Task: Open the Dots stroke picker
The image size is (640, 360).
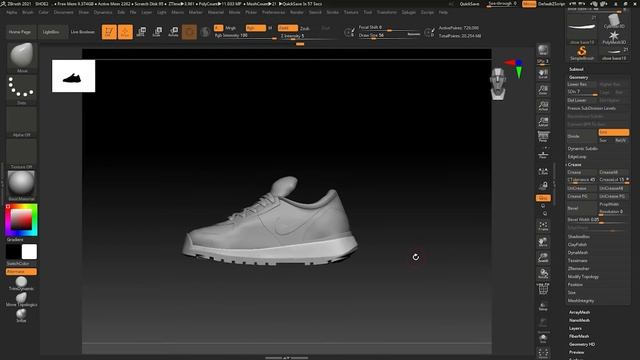Action: 22,89
